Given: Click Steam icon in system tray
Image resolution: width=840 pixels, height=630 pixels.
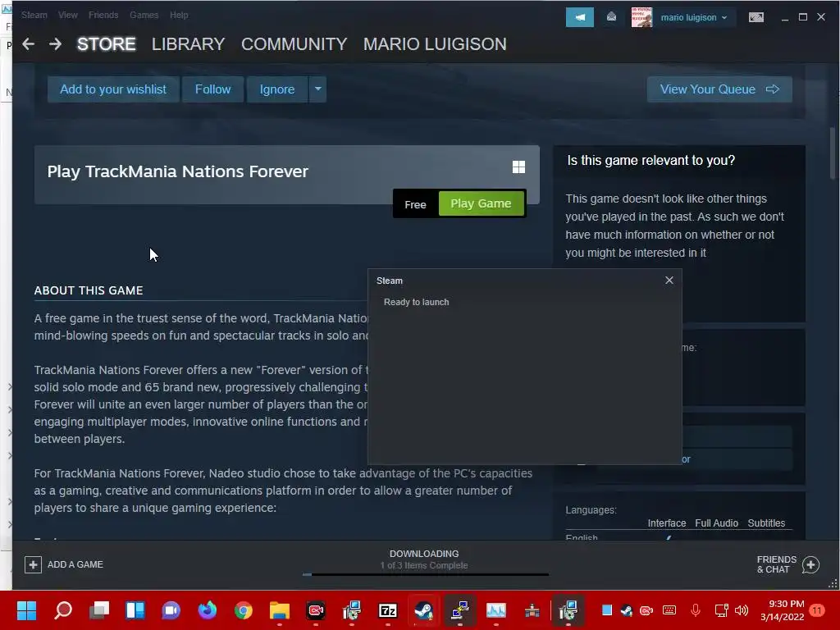Looking at the screenshot, I should point(626,610).
